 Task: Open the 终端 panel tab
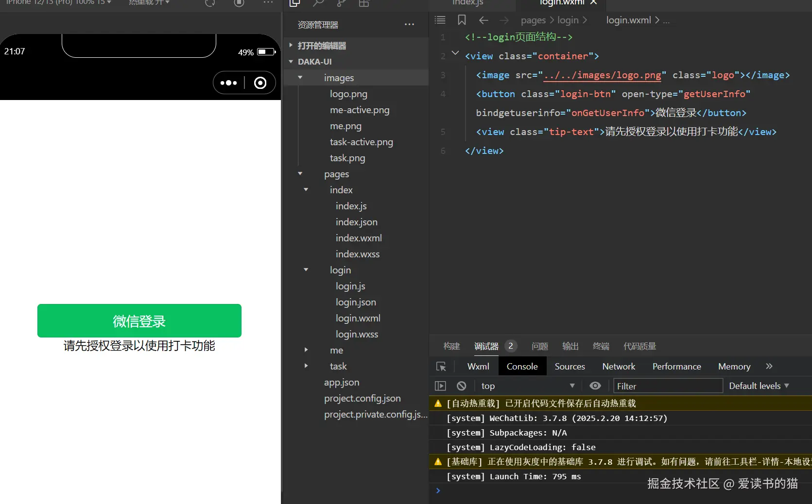tap(601, 346)
